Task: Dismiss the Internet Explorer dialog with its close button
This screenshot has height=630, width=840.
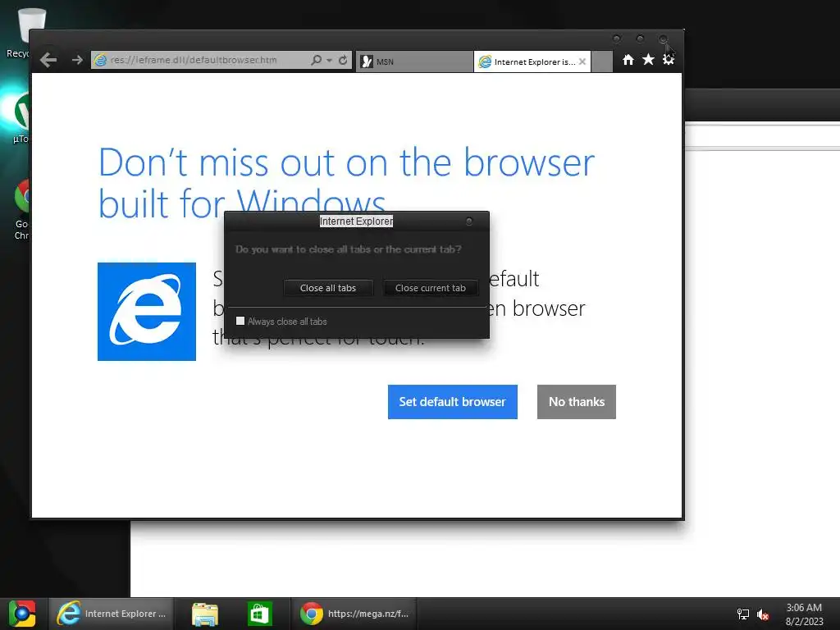Action: coord(469,221)
